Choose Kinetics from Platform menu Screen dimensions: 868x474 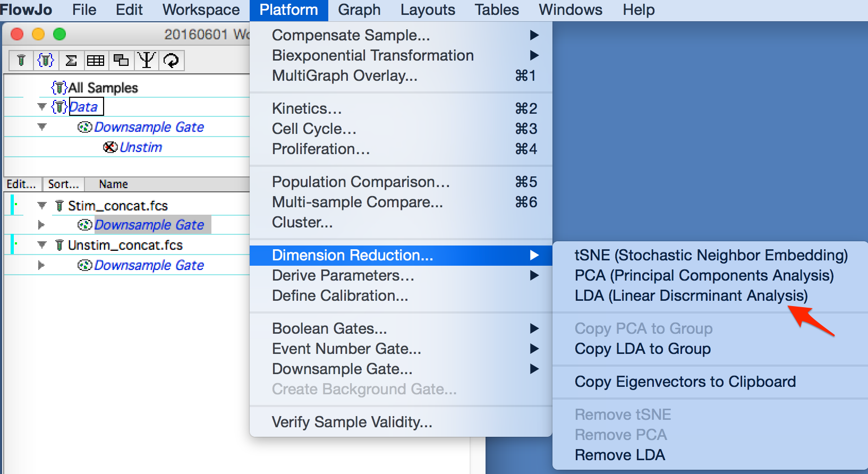[x=401, y=108]
